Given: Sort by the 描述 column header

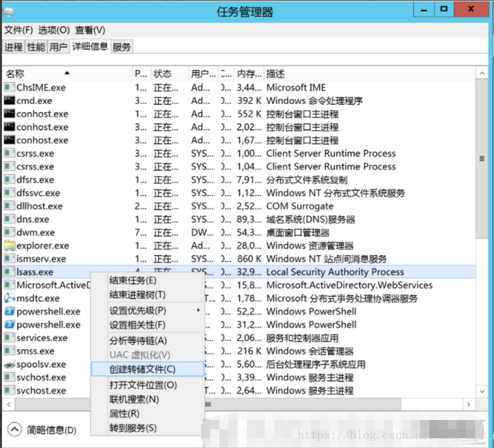Looking at the screenshot, I should pyautogui.click(x=370, y=73).
